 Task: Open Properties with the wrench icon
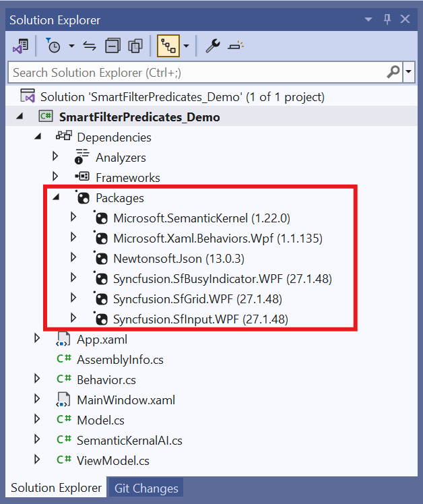point(212,46)
